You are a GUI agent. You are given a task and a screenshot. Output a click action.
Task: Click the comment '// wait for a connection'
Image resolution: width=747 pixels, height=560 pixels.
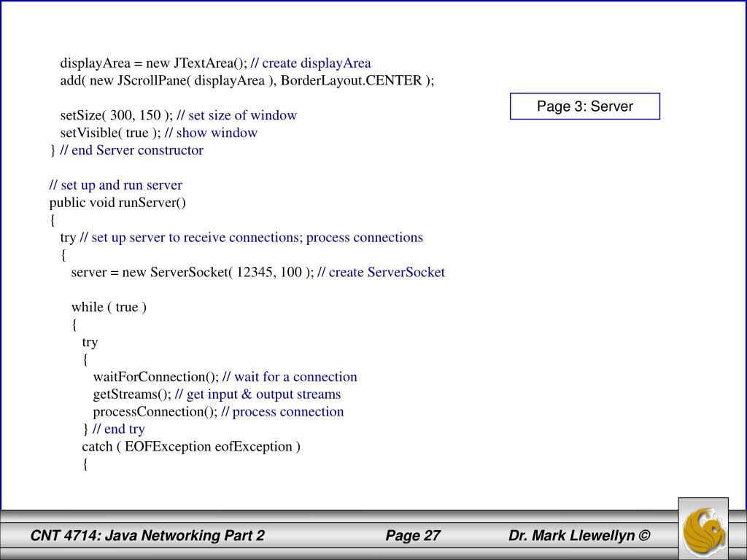[290, 377]
